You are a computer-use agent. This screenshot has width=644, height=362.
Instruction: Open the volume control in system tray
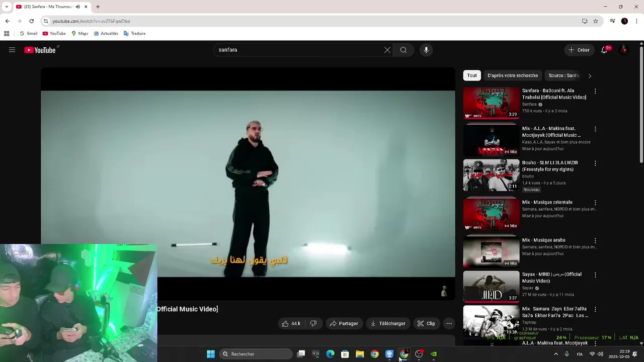(x=600, y=354)
